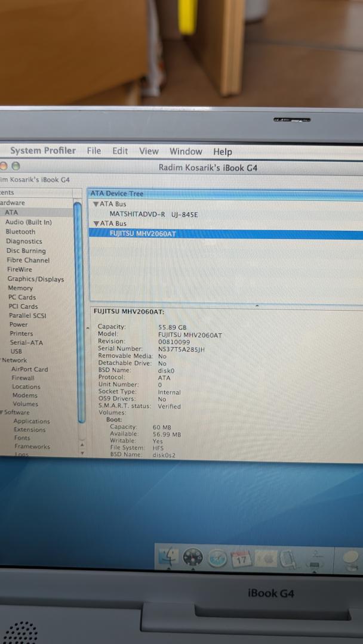363x644 pixels.
Task: Click the Help menu
Action: [x=223, y=152]
